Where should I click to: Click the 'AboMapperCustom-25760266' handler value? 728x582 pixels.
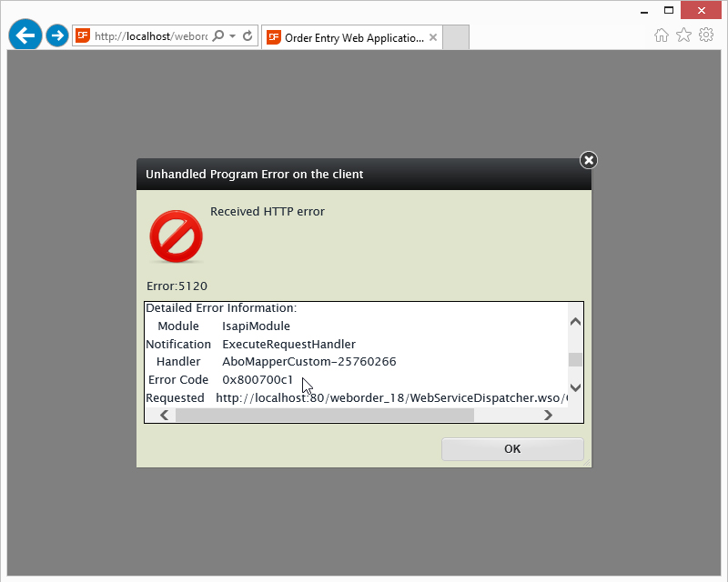click(309, 362)
